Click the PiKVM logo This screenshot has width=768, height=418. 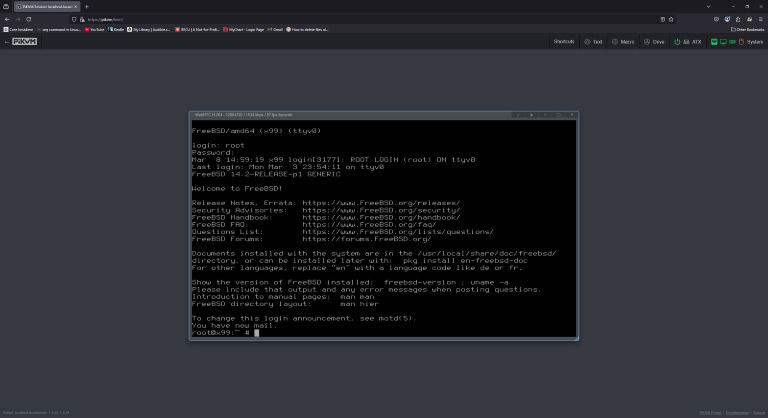pyautogui.click(x=26, y=42)
